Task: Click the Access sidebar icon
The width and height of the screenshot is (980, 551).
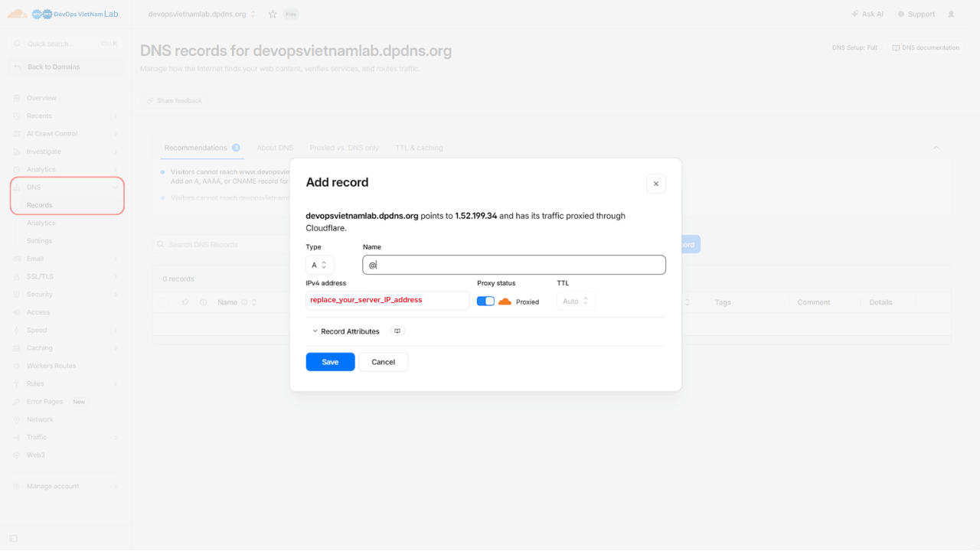Action: [17, 312]
